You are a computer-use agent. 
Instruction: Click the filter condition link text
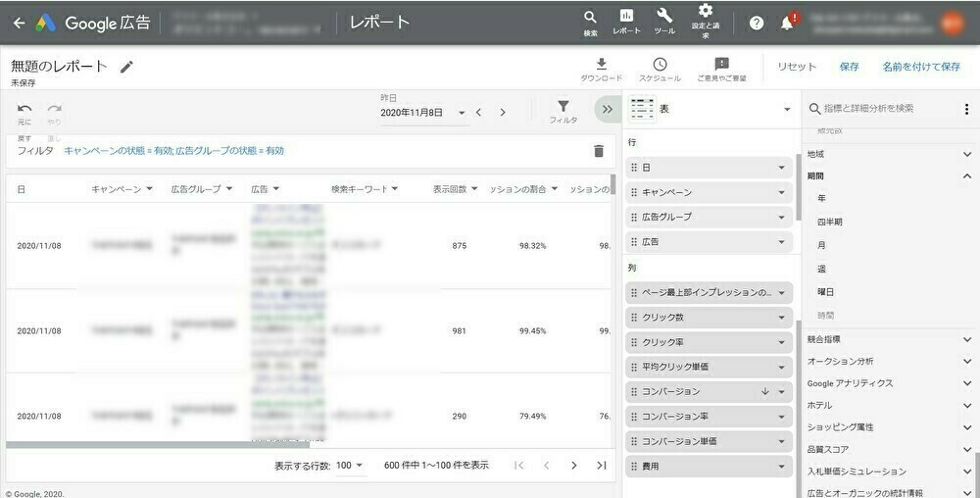pyautogui.click(x=173, y=151)
